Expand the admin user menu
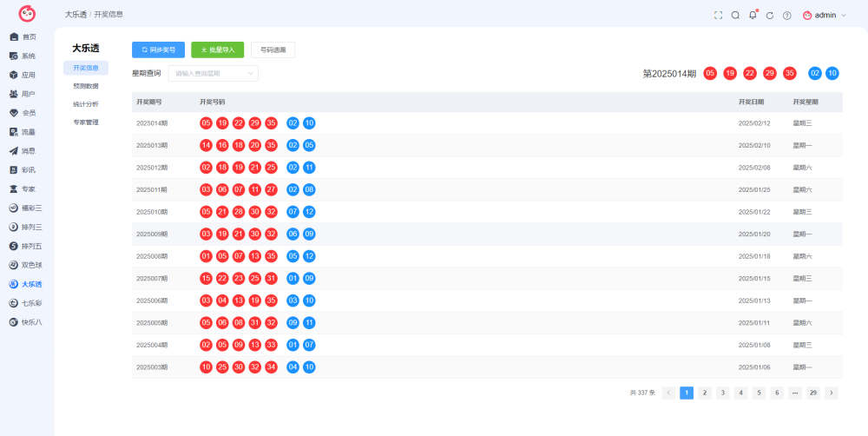Screen dimensions: 868x436 pyautogui.click(x=825, y=16)
